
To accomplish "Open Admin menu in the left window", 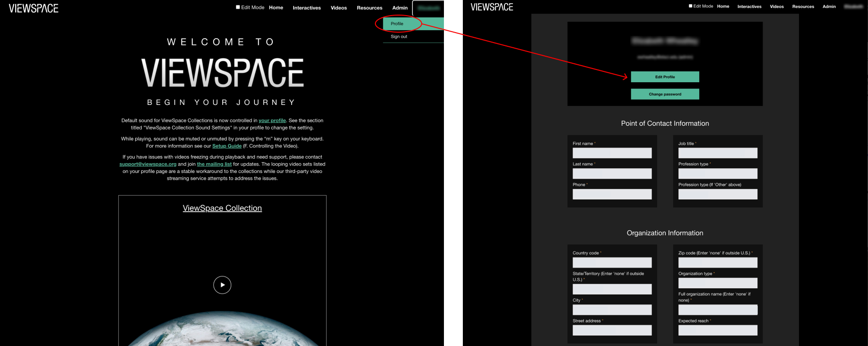I will pos(400,8).
